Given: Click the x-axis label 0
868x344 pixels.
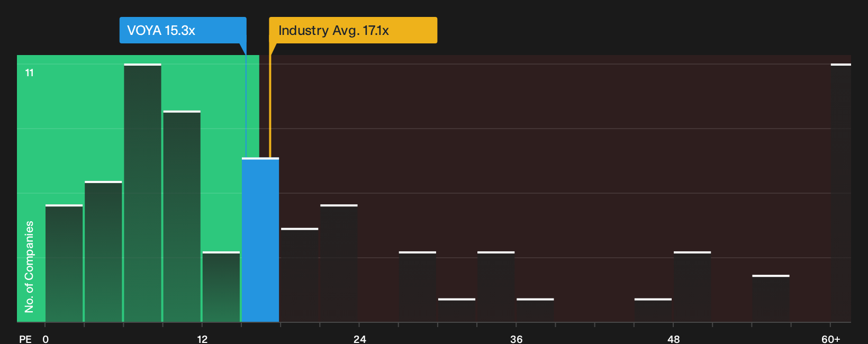Looking at the screenshot, I should [x=46, y=339].
